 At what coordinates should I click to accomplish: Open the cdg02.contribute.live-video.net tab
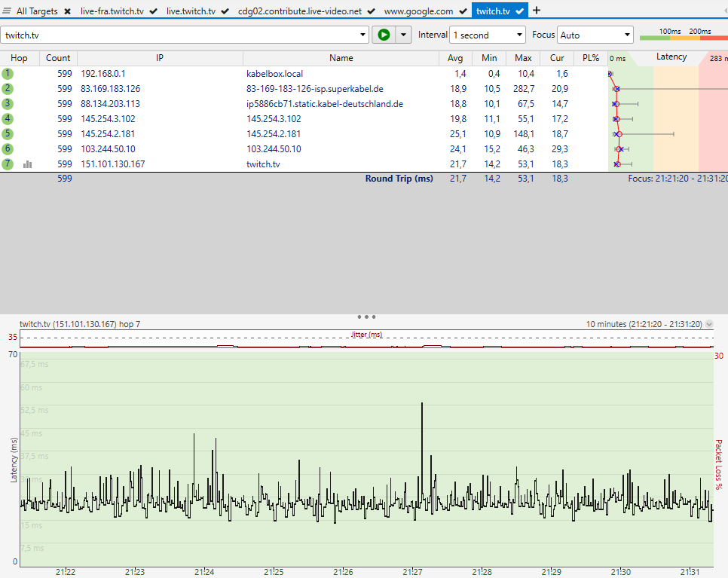point(299,11)
